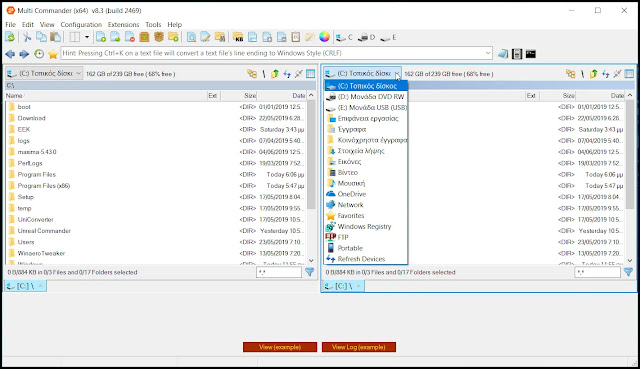This screenshot has height=369, width=640.
Task: Click the yellow Favorites star in toolbar
Action: 53,54
